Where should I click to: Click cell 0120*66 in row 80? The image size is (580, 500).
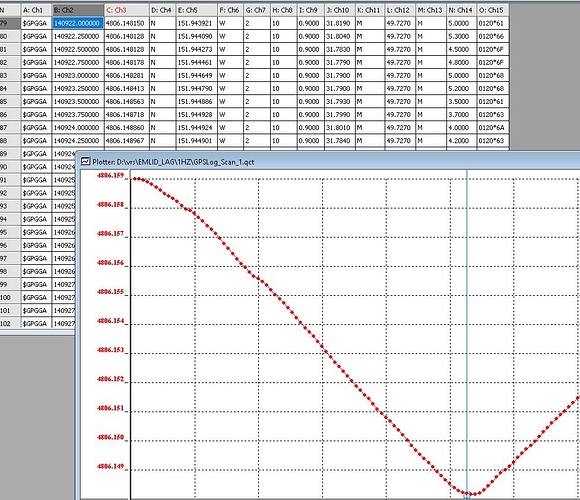[x=493, y=36]
